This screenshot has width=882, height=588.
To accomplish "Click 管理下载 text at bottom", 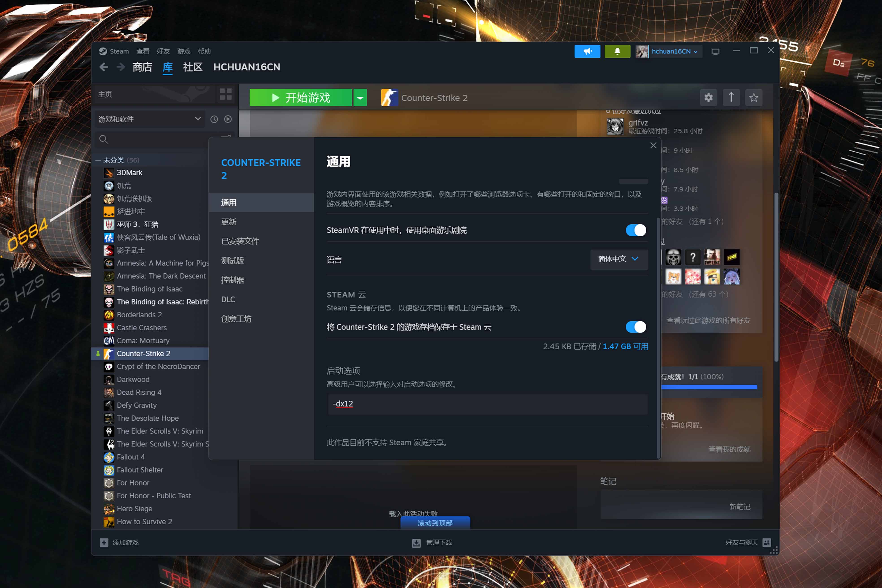I will (439, 543).
